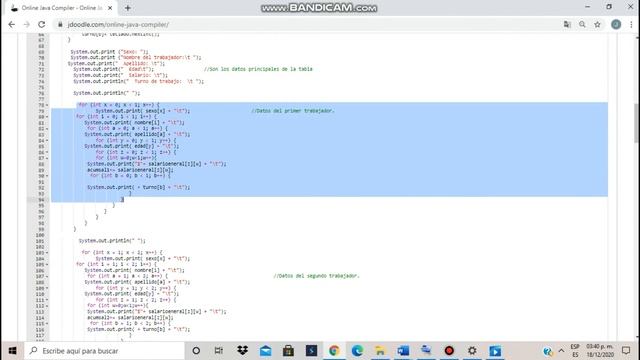Collapse the 'for (int x = 1' loop fold arrow
The height and width of the screenshot is (360, 640).
coord(47,253)
